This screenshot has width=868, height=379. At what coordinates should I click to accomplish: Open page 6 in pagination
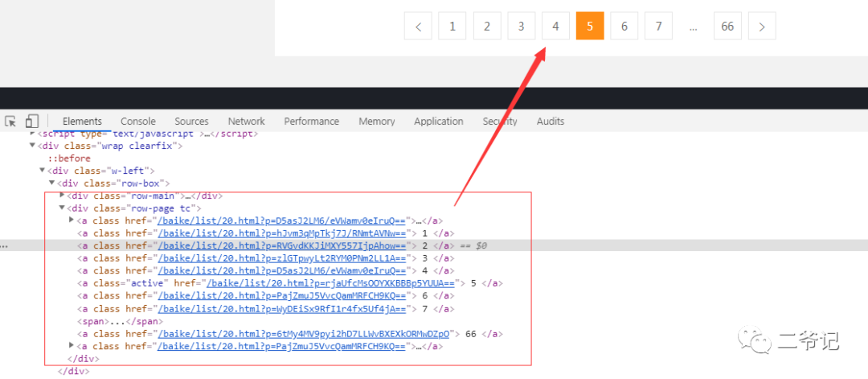pos(624,26)
